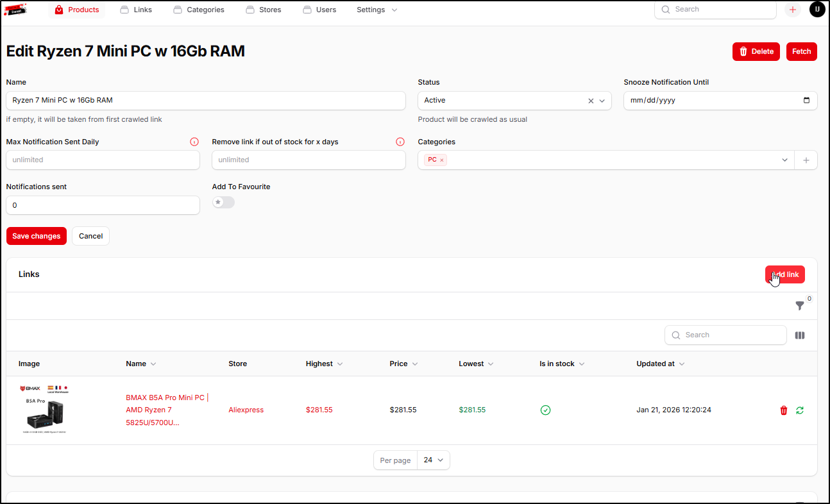Expand the Settings menu
This screenshot has width=830, height=504.
pyautogui.click(x=377, y=10)
